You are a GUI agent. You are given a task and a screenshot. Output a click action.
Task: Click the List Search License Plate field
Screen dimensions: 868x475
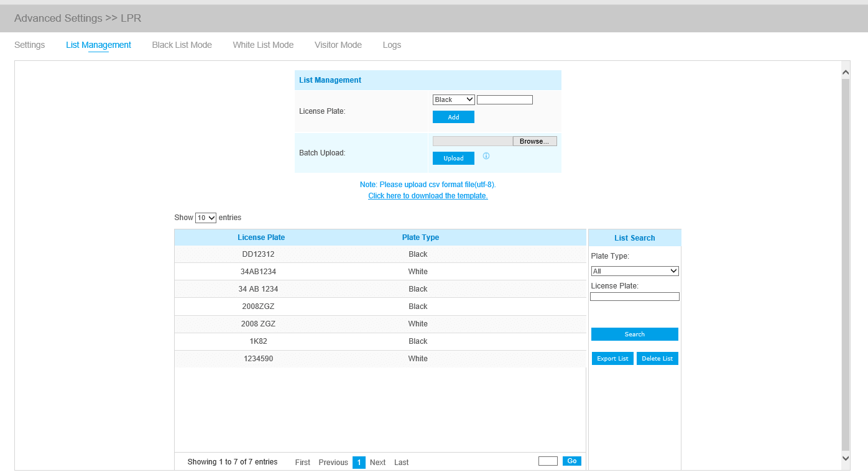635,297
